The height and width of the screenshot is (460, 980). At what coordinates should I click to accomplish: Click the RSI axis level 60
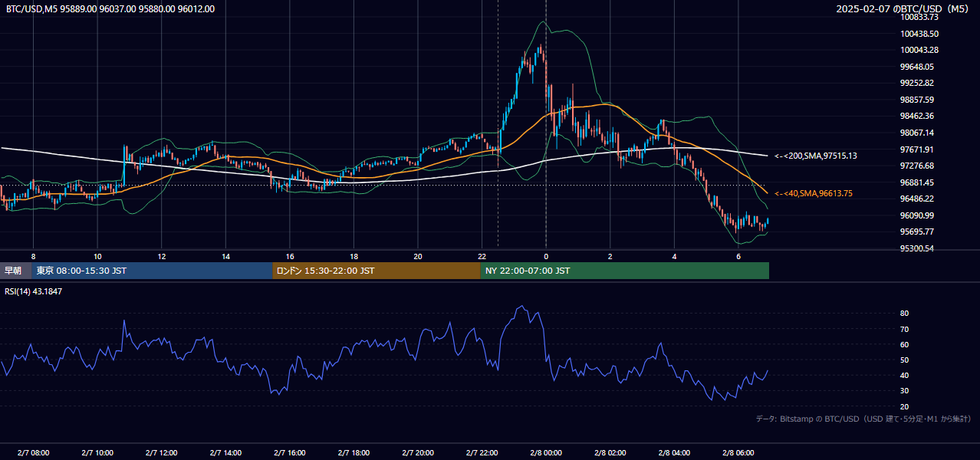point(904,344)
